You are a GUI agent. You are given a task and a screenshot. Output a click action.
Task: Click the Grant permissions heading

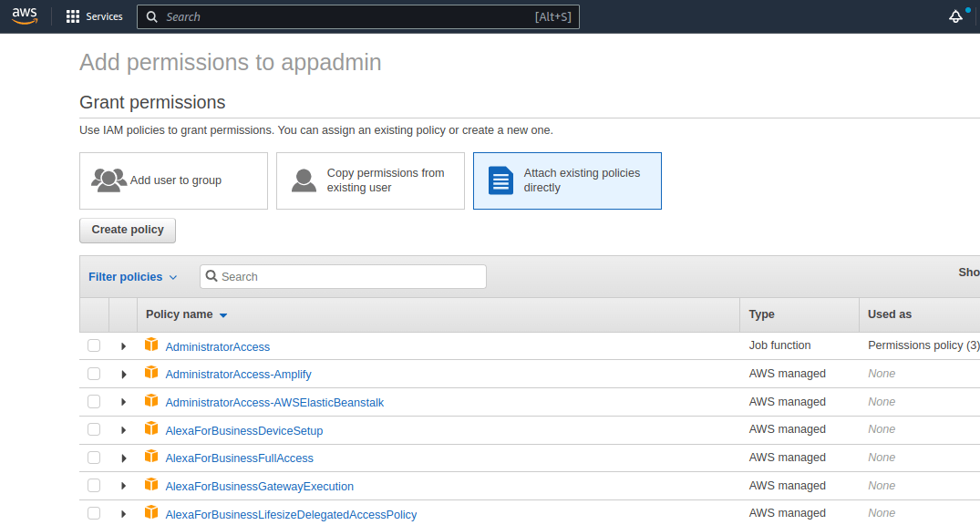click(x=152, y=102)
